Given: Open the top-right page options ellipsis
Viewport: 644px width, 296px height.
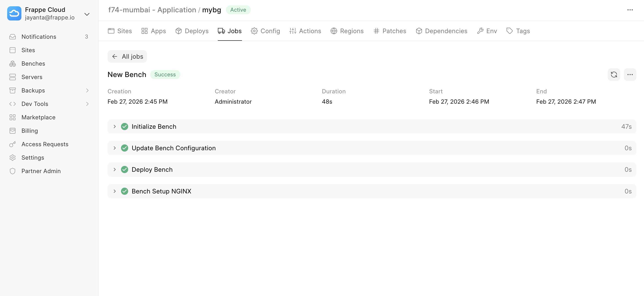Looking at the screenshot, I should point(630,10).
